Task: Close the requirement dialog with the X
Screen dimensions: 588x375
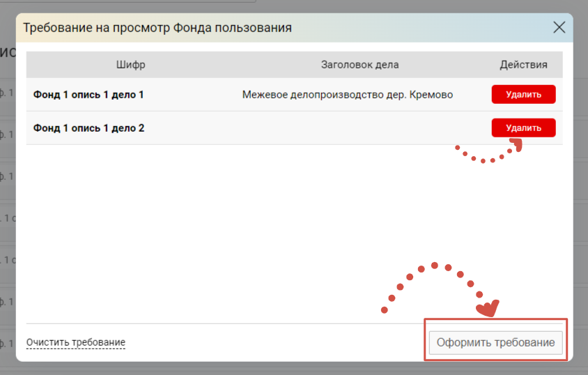Action: 559,28
